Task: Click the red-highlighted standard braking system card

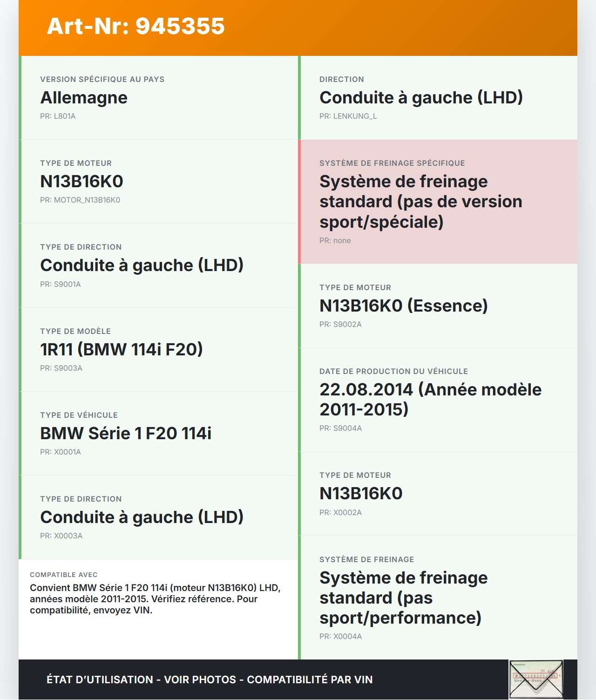Action: click(x=438, y=202)
